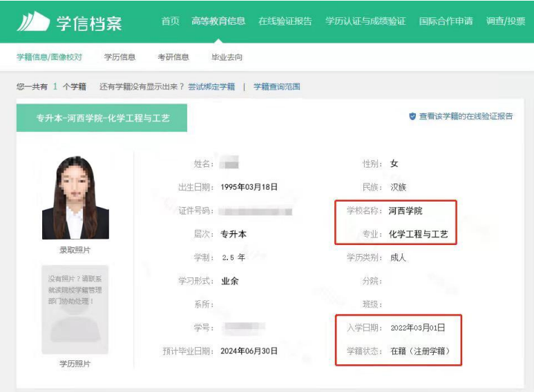Choose 国际合作申请 from the navigation bar
This screenshot has height=392, width=534.
446,21
